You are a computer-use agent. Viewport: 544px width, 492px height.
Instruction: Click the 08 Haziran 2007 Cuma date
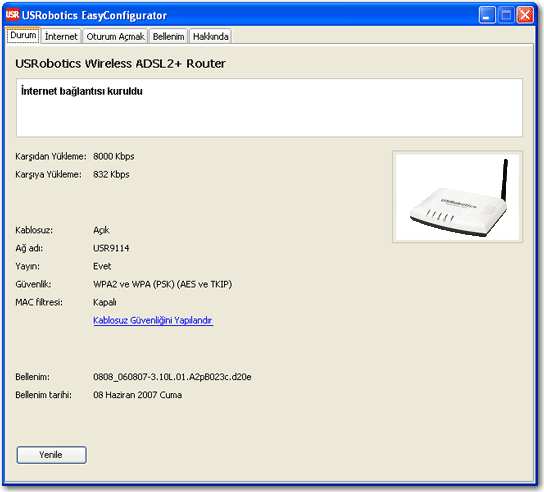tap(137, 395)
